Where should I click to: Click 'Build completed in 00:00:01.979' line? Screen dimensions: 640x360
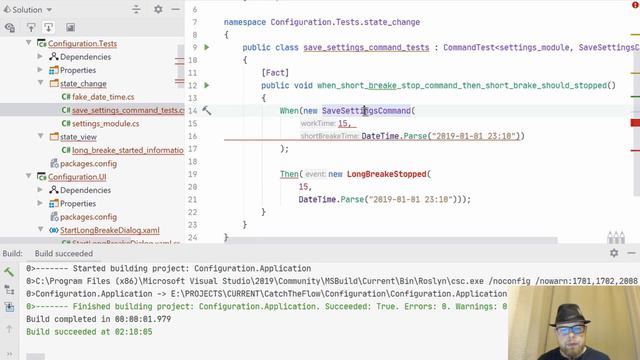[98, 319]
